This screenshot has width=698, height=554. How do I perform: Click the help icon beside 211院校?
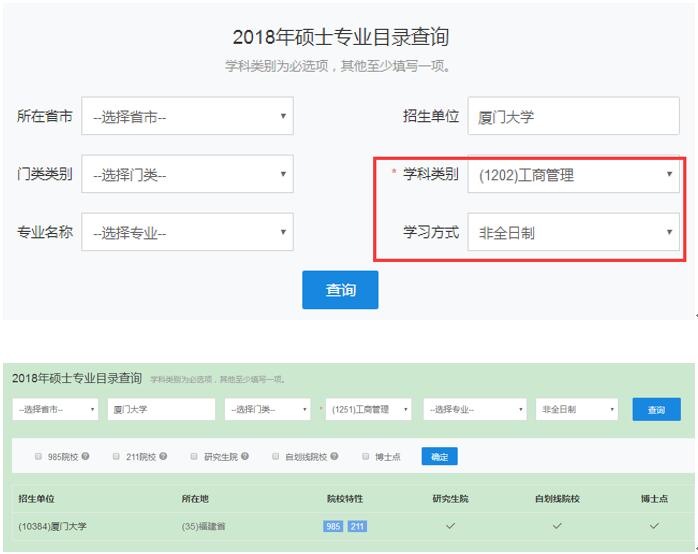(x=163, y=456)
